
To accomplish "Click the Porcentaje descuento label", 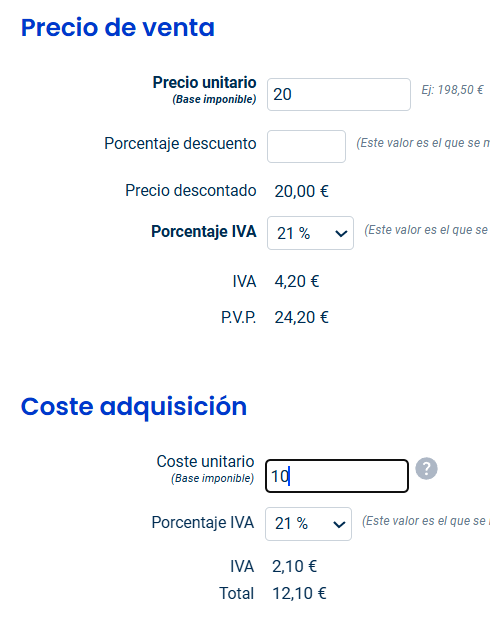I will (180, 144).
